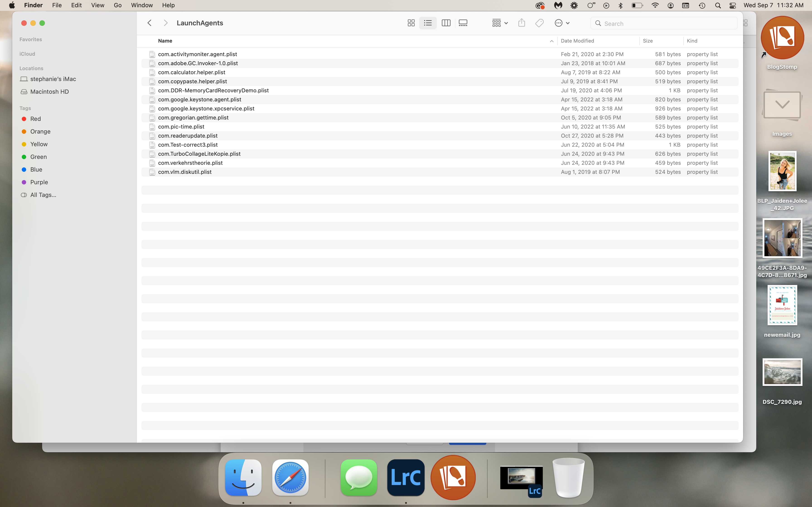Screen dimensions: 812x507
Task: Open Lightroom Classic from the Dock
Action: (x=406, y=478)
